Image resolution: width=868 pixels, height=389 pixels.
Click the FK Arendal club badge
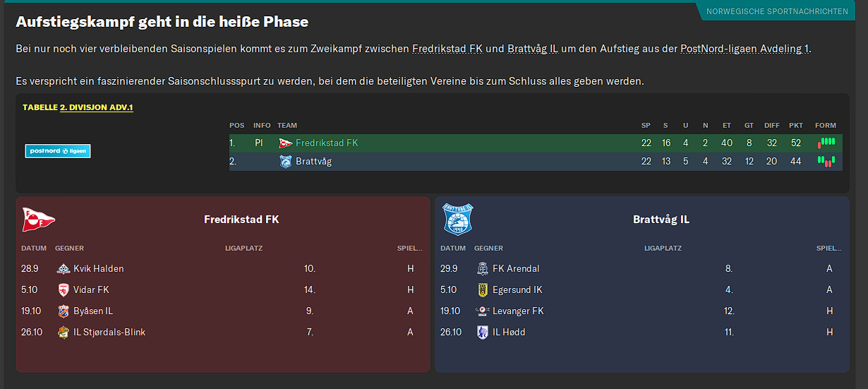pyautogui.click(x=483, y=269)
